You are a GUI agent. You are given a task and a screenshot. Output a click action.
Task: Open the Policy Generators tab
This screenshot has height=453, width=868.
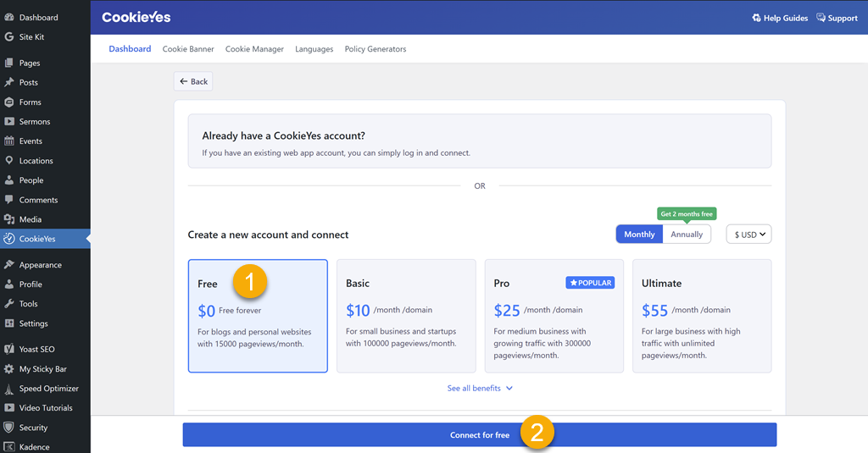(x=376, y=48)
